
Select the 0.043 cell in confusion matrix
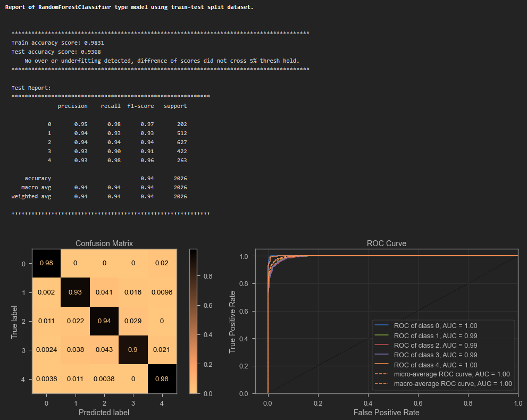pyautogui.click(x=104, y=350)
